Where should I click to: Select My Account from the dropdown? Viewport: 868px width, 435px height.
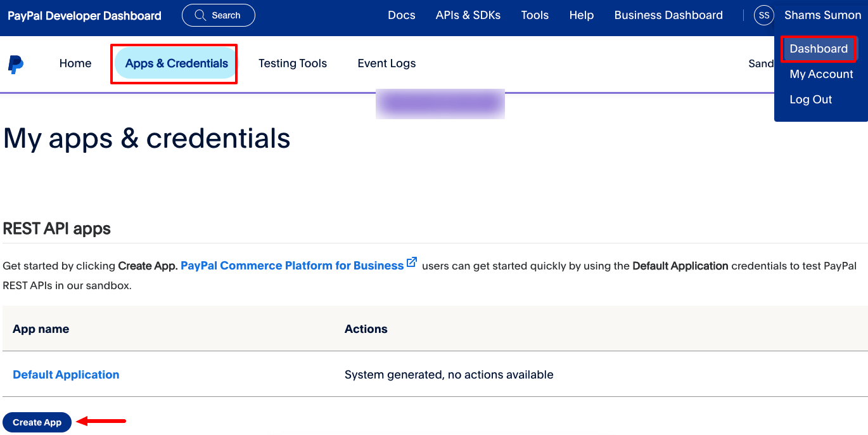(821, 74)
